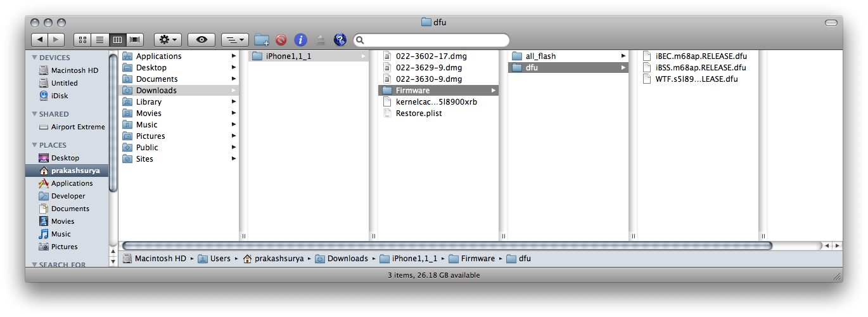Open Movies in sidebar Places
Viewport: 868px width, 317px height.
pyautogui.click(x=68, y=221)
